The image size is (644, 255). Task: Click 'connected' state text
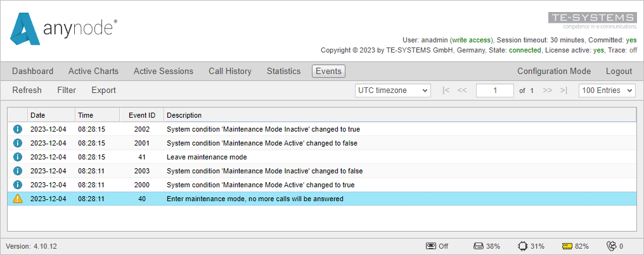coord(525,50)
